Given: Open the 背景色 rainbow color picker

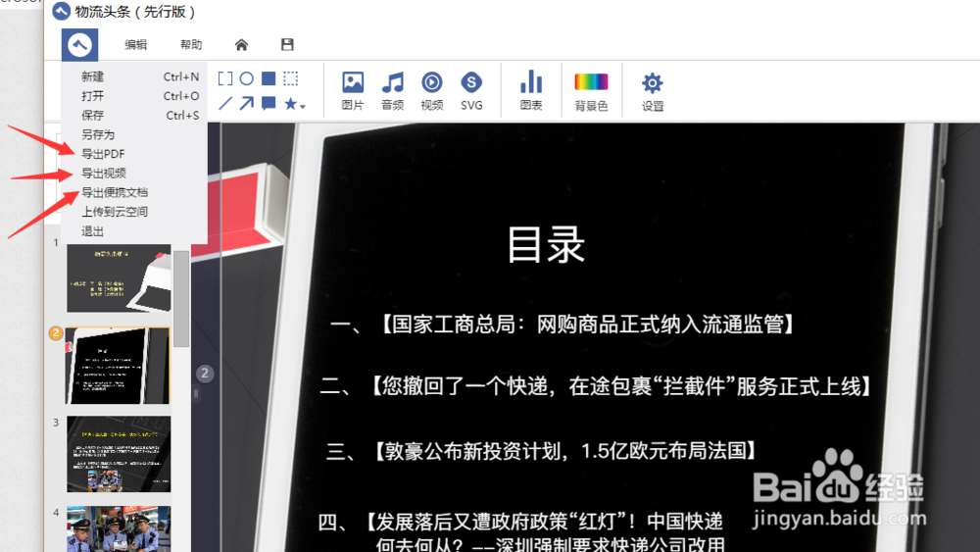Looking at the screenshot, I should 591,92.
